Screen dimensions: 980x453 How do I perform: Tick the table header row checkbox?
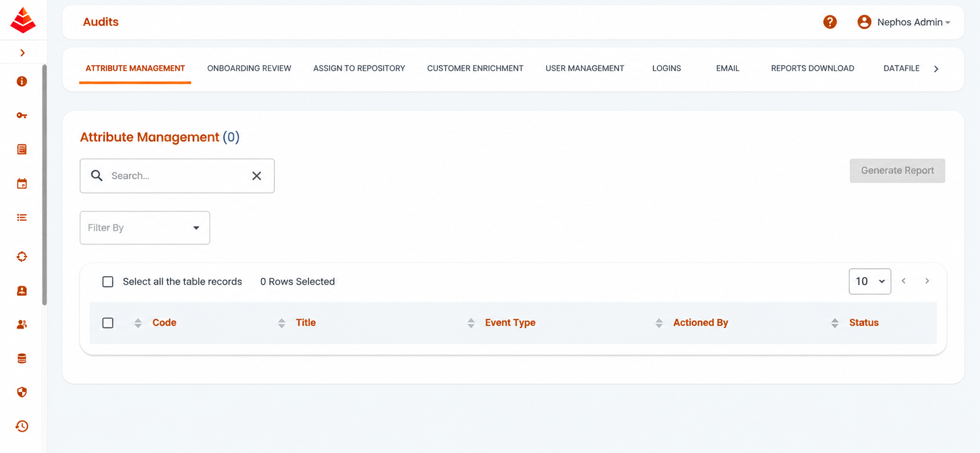click(x=108, y=323)
